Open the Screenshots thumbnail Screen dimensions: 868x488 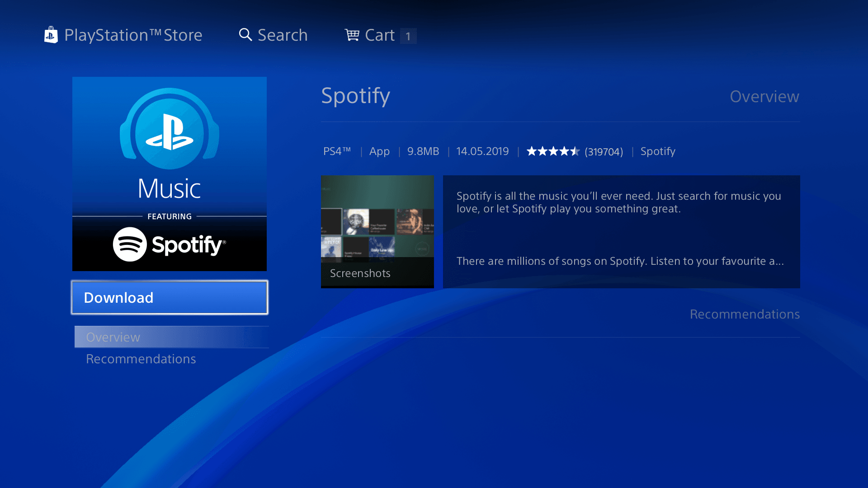click(x=377, y=232)
